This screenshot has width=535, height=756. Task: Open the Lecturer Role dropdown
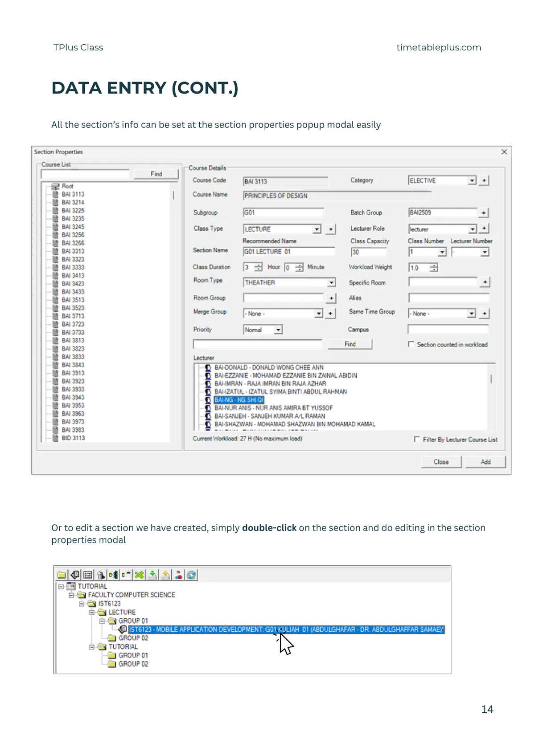pos(472,229)
